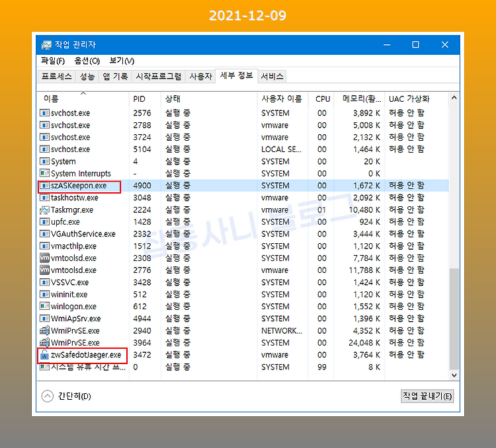Image resolution: width=496 pixels, height=448 pixels.
Task: Click icon of svchost.exe PID 3724
Action: pos(44,137)
